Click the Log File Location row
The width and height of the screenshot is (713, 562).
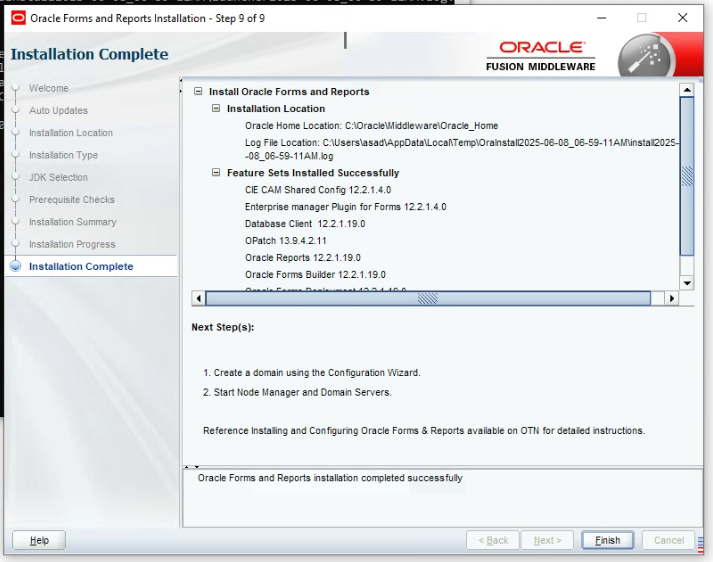point(462,149)
